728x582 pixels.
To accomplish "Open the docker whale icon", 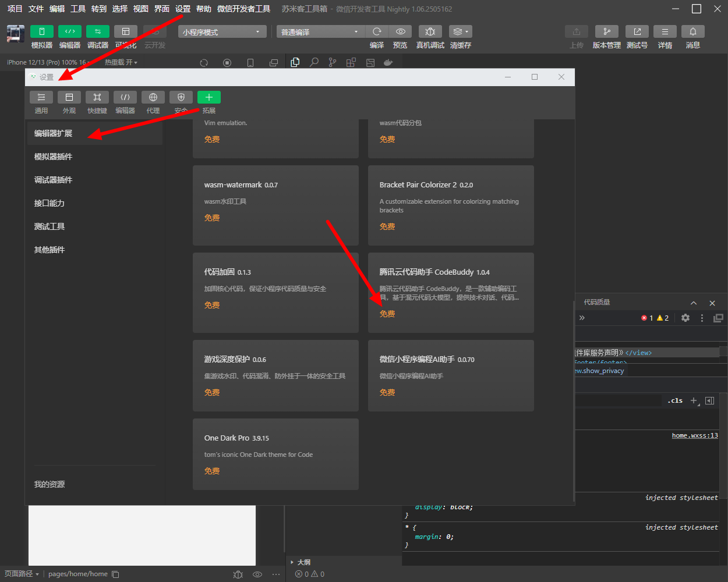I will [x=388, y=62].
